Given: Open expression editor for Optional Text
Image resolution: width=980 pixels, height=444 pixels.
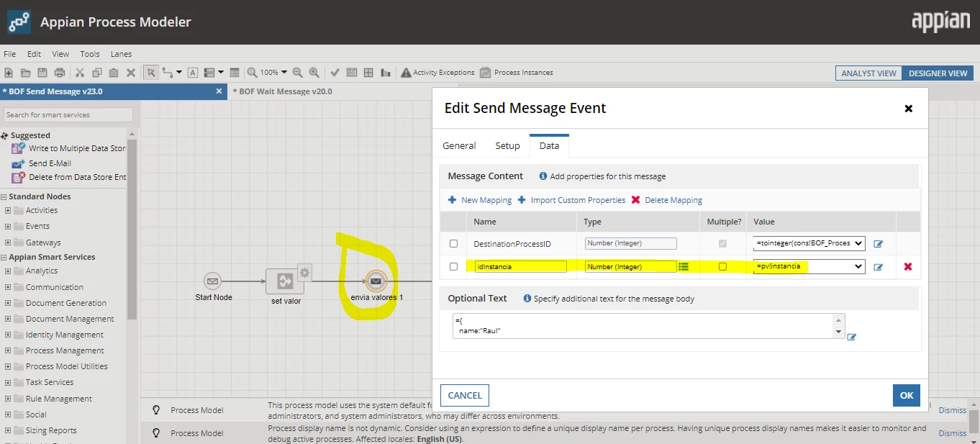Looking at the screenshot, I should click(852, 337).
